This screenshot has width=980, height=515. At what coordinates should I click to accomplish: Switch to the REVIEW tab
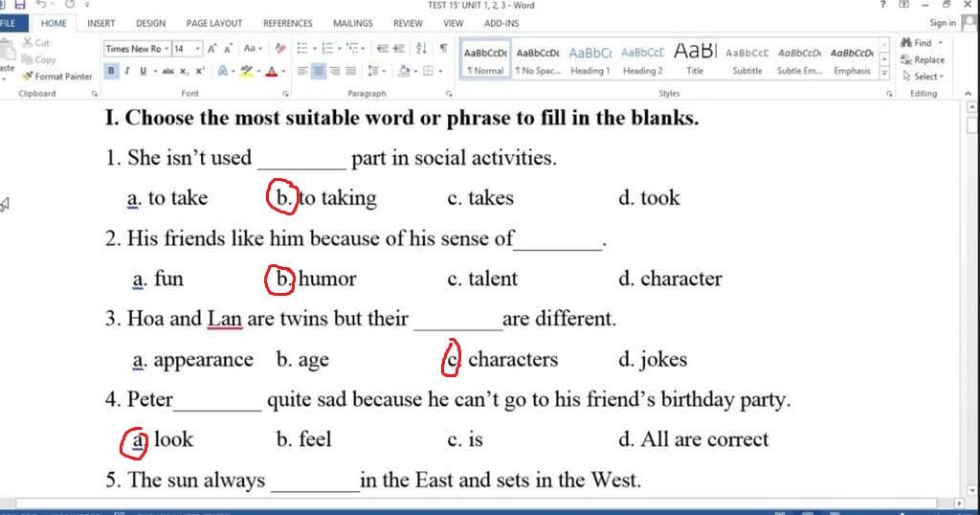(x=408, y=23)
